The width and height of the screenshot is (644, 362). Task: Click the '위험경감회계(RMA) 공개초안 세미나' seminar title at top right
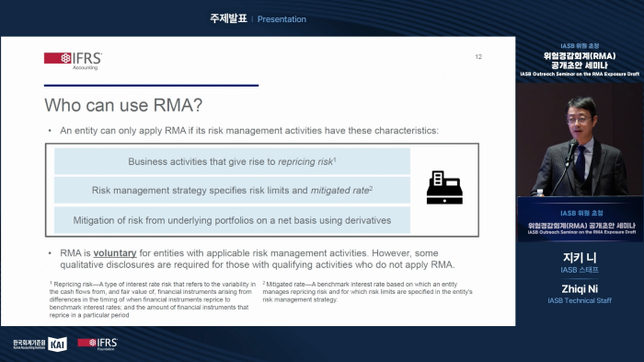580,61
